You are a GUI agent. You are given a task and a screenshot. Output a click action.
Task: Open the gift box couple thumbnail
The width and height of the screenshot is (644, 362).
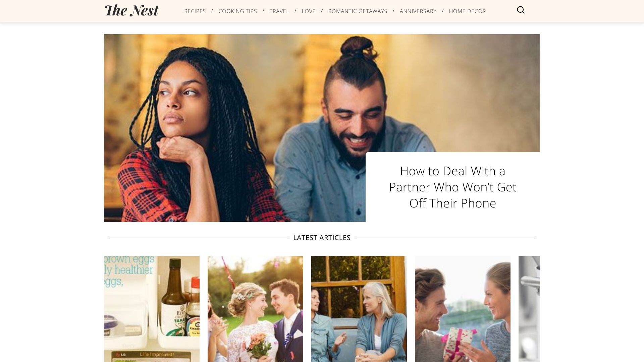[x=463, y=309]
